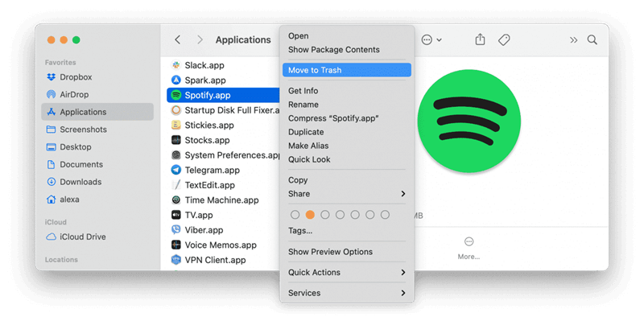Click the System Preferences.app icon
644x317 pixels.
[176, 155]
